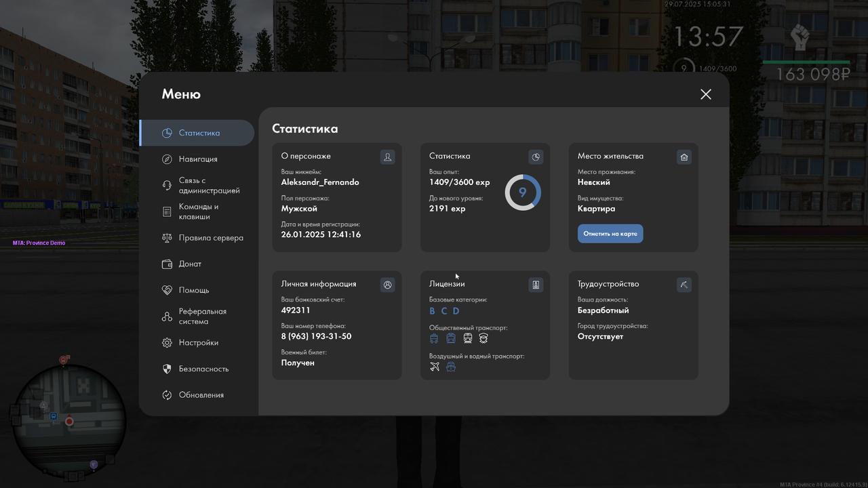This screenshot has height=488, width=868.
Task: Click the train license icon
Action: [x=467, y=338]
